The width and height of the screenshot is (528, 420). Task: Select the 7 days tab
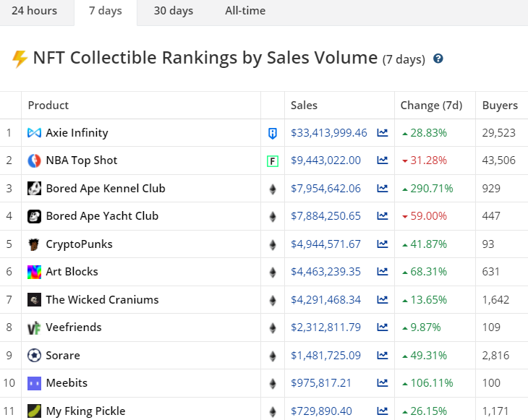[106, 10]
